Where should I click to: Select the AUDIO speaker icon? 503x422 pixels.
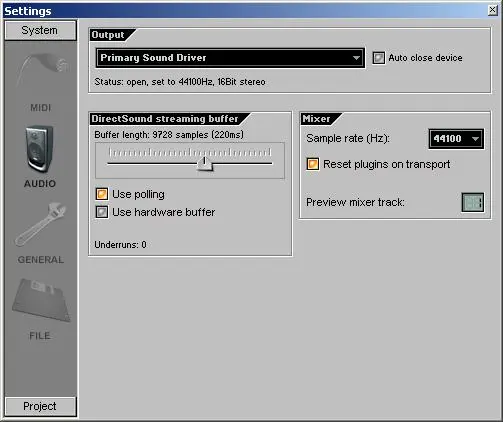pyautogui.click(x=39, y=149)
